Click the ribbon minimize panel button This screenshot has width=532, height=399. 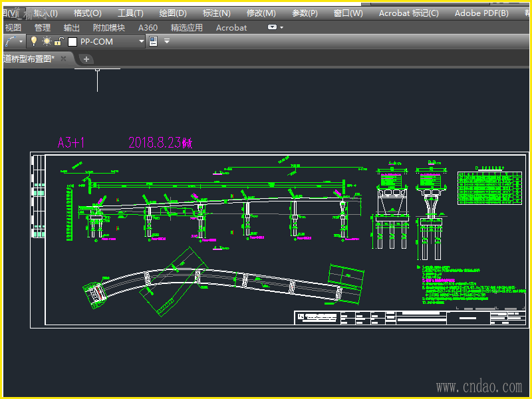[x=273, y=27]
